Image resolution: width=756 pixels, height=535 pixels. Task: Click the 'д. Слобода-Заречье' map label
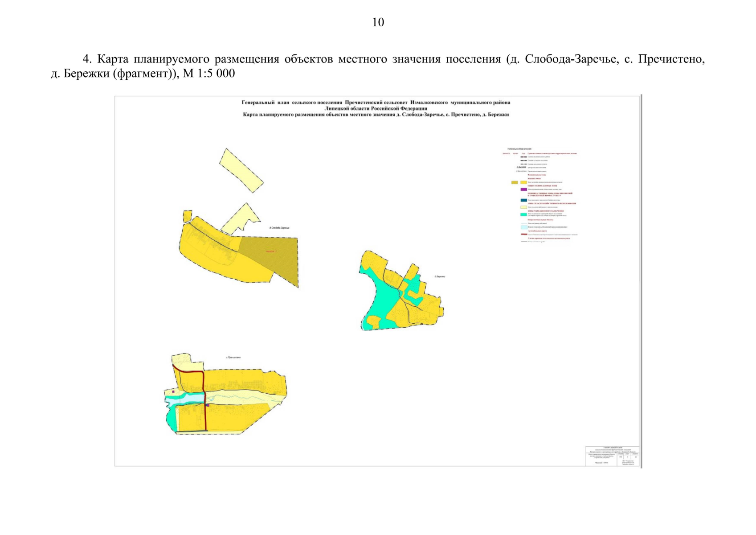coord(279,228)
